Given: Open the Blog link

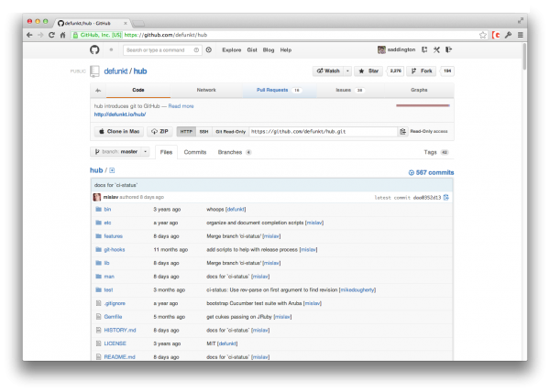Looking at the screenshot, I should tap(269, 50).
